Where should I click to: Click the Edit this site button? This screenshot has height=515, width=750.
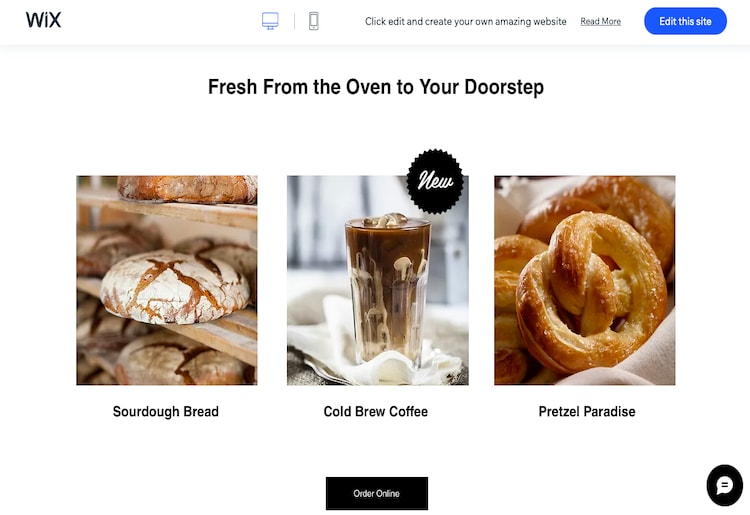point(685,21)
